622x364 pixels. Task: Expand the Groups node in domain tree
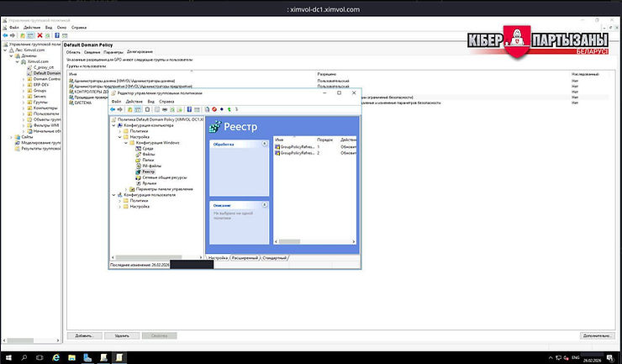(24, 91)
